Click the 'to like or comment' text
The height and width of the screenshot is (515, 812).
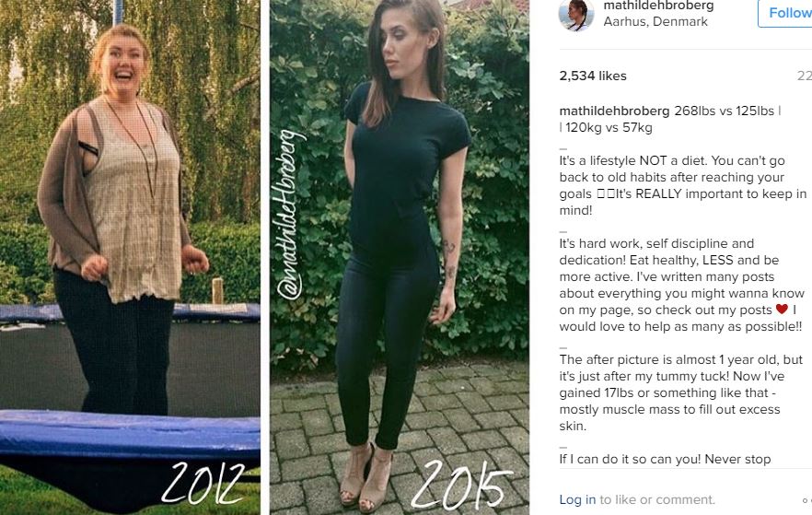[x=657, y=499]
